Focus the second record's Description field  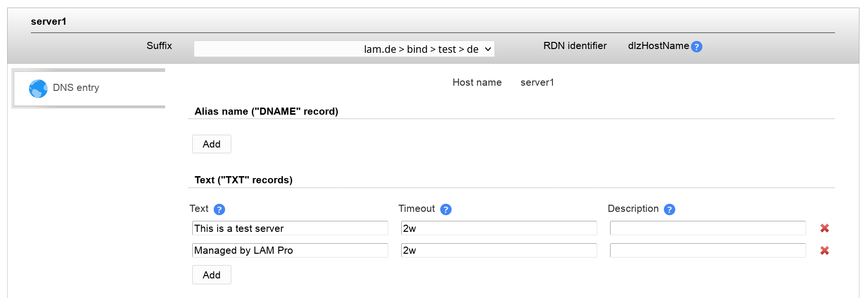click(708, 250)
